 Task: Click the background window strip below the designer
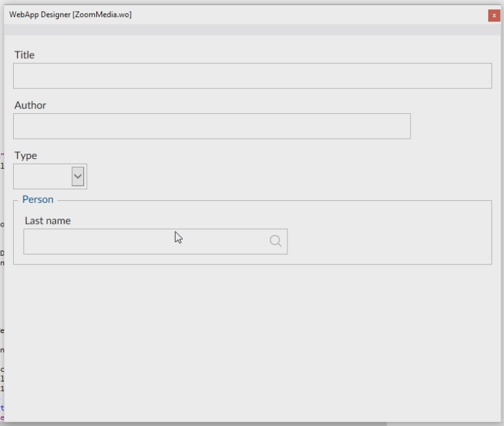pyautogui.click(x=196, y=423)
